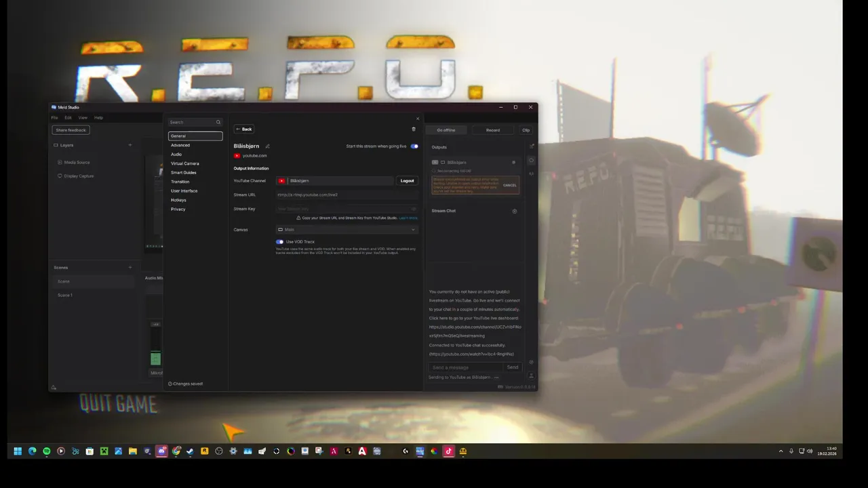Click the Back button
This screenshot has width=868, height=488.
point(244,129)
